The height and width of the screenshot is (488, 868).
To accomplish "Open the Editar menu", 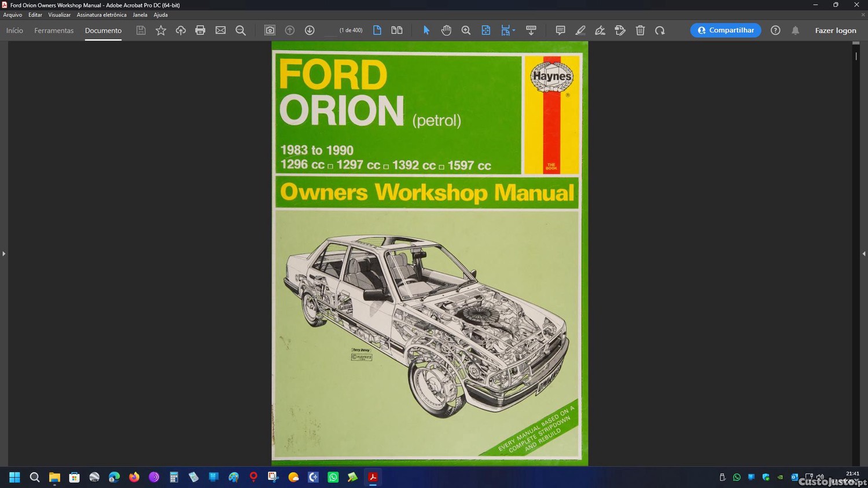I will pos(35,15).
